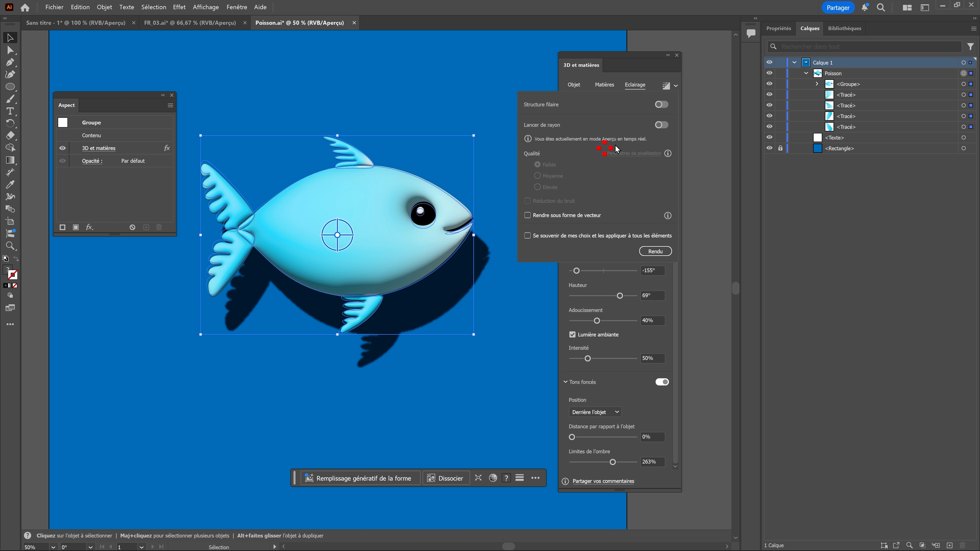Screen dimensions: 980x551
Task: Open 3D et matières effect link in Aspect
Action: 99,148
